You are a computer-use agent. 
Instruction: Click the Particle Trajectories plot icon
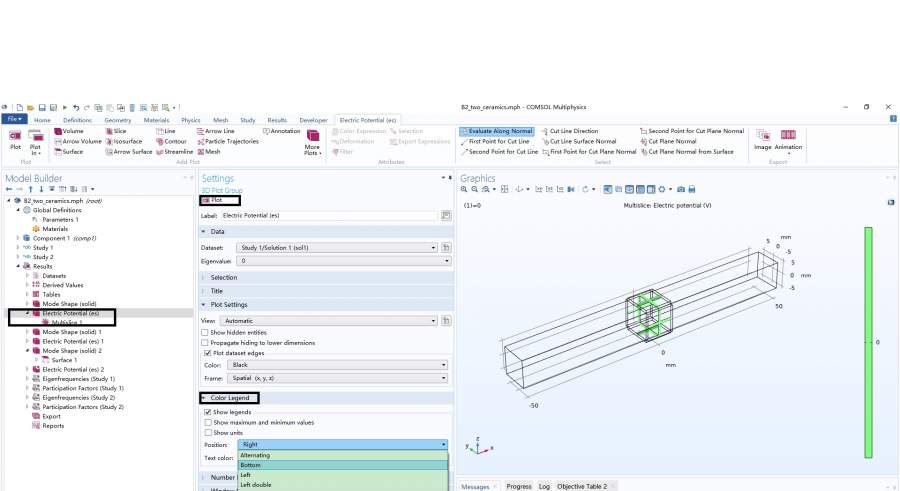point(201,141)
